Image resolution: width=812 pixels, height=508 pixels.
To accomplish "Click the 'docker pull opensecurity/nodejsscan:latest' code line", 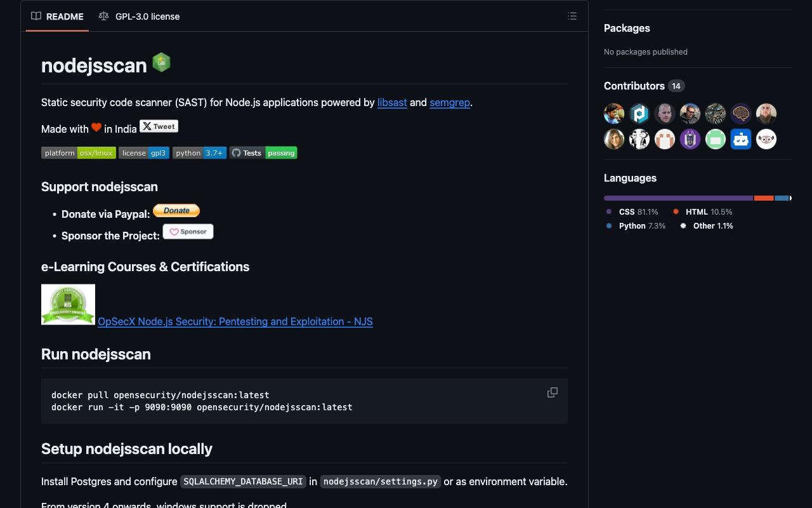I will (x=160, y=395).
